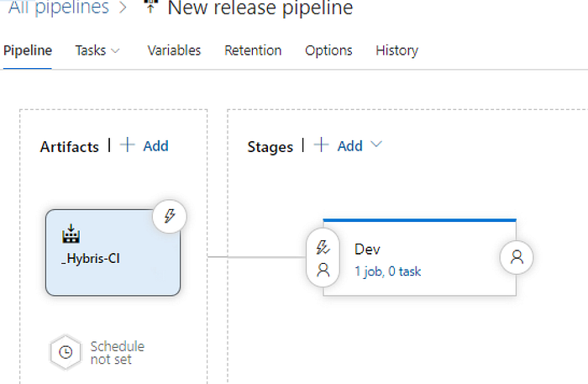Select the _Hybris-CI artifact card
Screen dimensions: 588x384
click(x=113, y=253)
